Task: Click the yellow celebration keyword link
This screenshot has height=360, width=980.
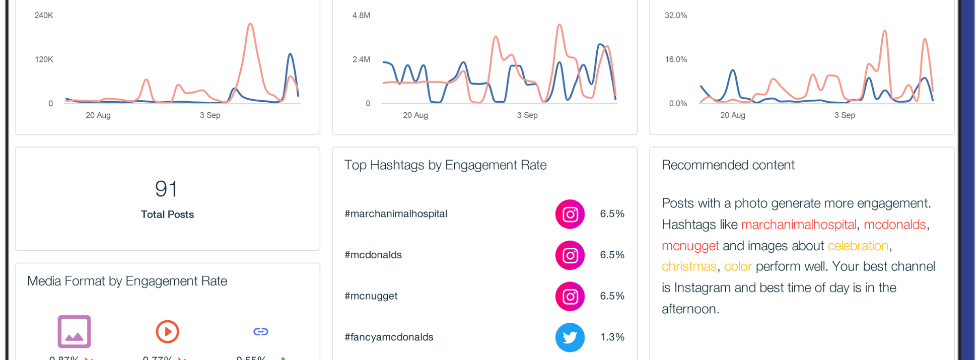Action: (x=858, y=246)
